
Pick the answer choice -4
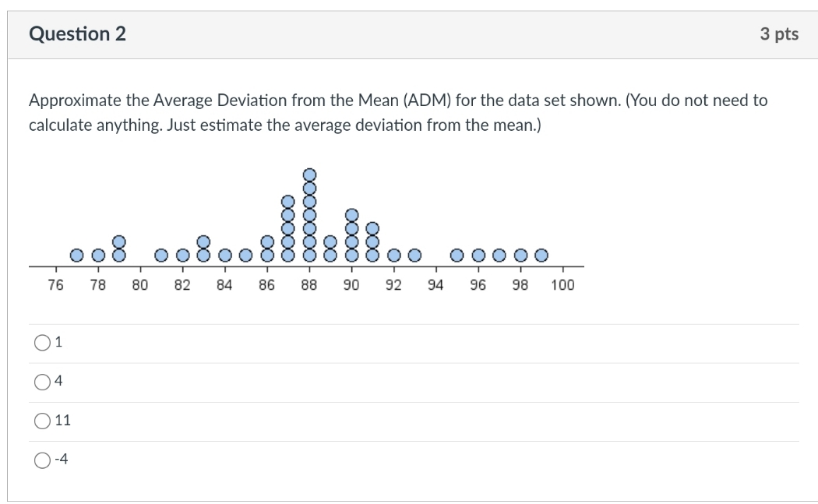(41, 460)
